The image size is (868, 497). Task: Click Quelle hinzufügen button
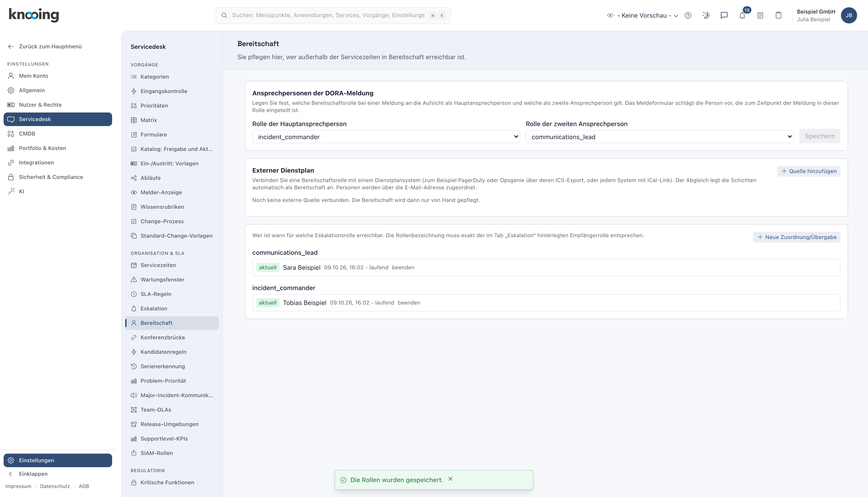coord(809,171)
